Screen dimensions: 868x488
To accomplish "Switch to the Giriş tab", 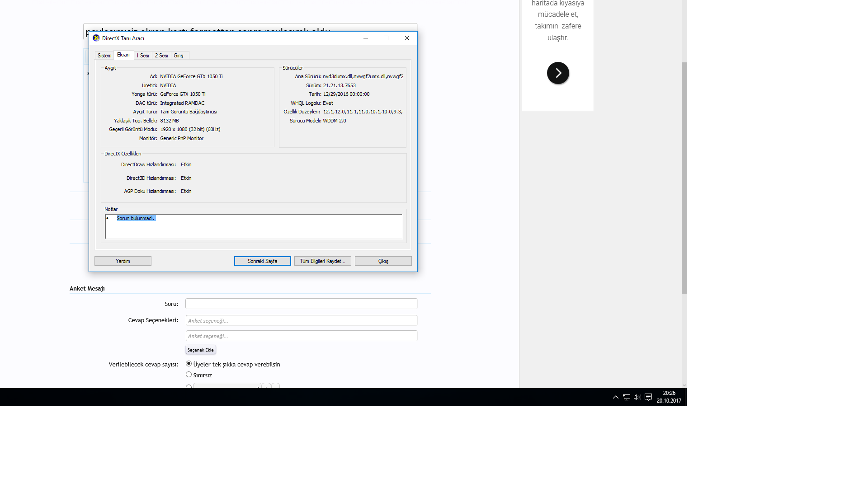I will coord(179,56).
